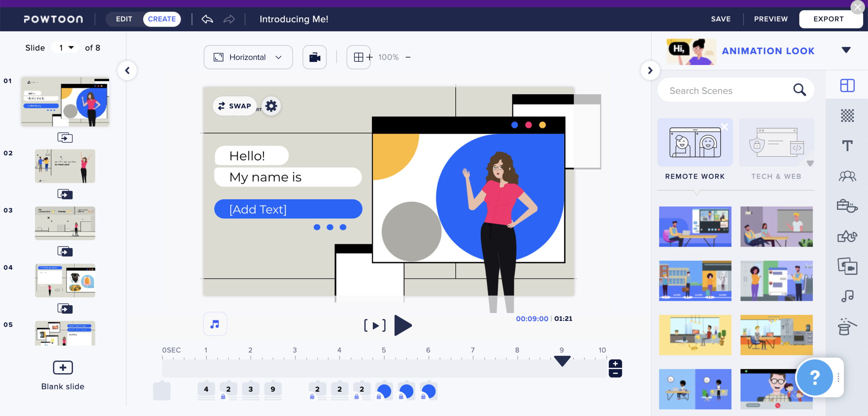The height and width of the screenshot is (416, 868).
Task: Open the Scenes panel icon
Action: coord(847,85)
